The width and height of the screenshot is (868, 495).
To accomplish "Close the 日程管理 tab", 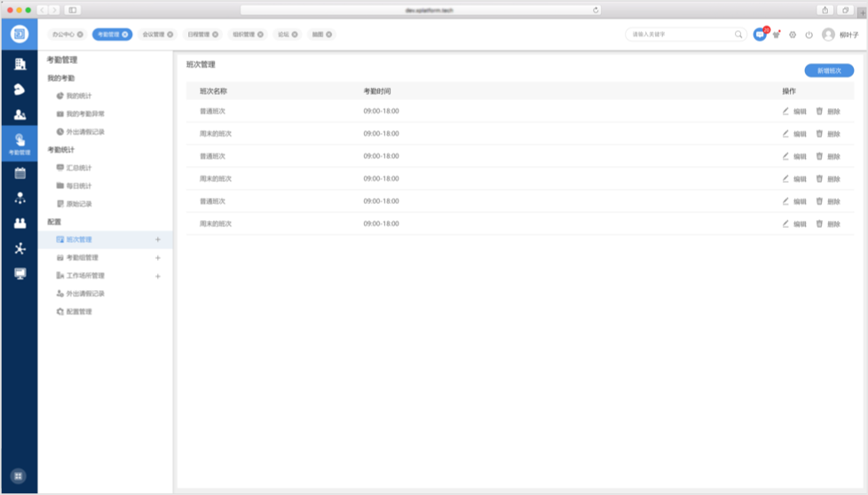I will (x=216, y=35).
